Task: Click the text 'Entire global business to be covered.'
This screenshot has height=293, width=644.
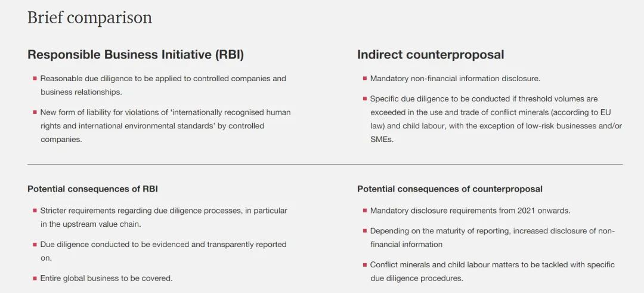Action: click(x=106, y=278)
